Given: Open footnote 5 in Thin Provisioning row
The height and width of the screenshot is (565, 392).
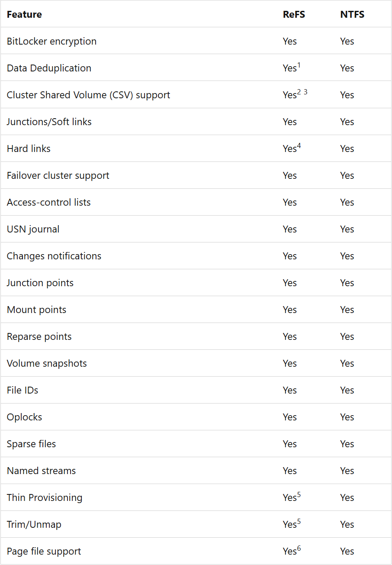Looking at the screenshot, I should [299, 494].
